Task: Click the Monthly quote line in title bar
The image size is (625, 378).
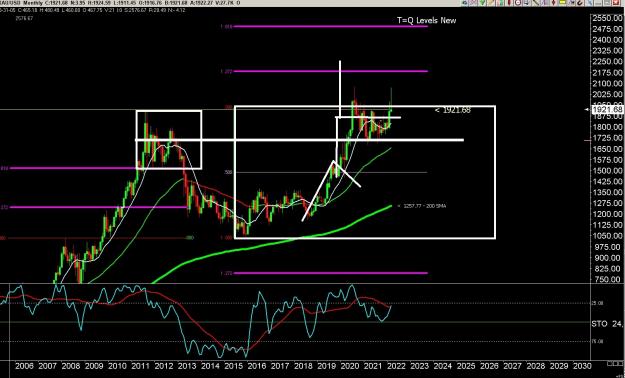Action: pos(120,3)
